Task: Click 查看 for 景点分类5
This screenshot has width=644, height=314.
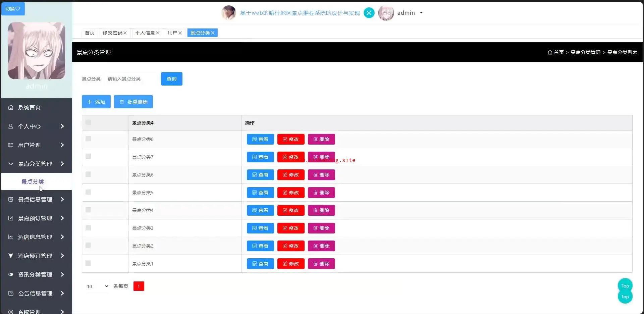Action: [260, 193]
